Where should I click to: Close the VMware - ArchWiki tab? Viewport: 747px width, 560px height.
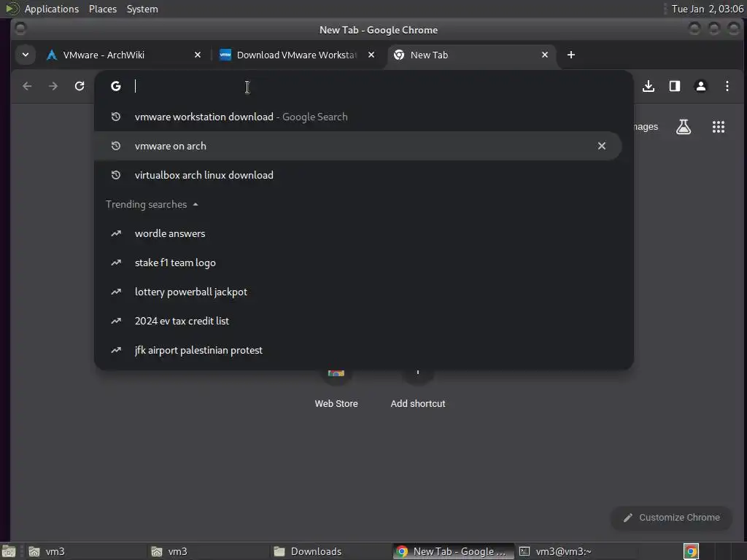point(198,55)
